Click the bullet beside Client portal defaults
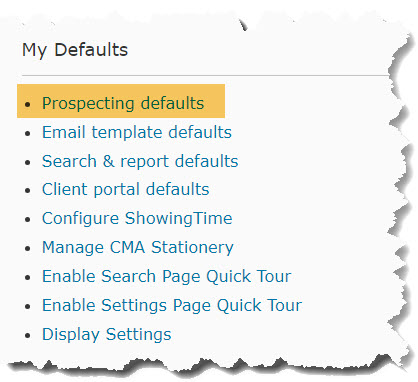The image size is (418, 382). coord(28,191)
